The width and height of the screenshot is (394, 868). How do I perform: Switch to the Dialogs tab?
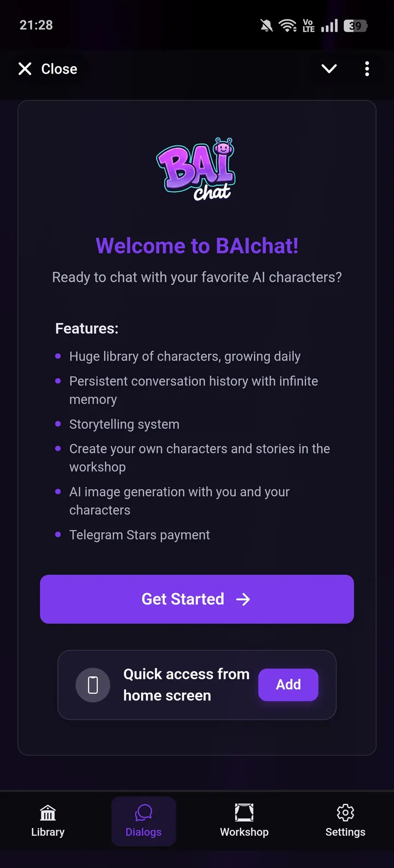143,820
